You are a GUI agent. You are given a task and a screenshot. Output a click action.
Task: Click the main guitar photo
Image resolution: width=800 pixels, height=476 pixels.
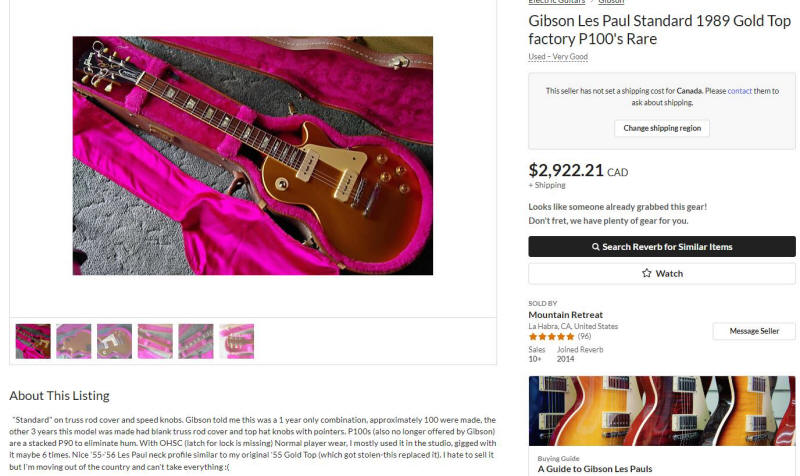[253, 156]
